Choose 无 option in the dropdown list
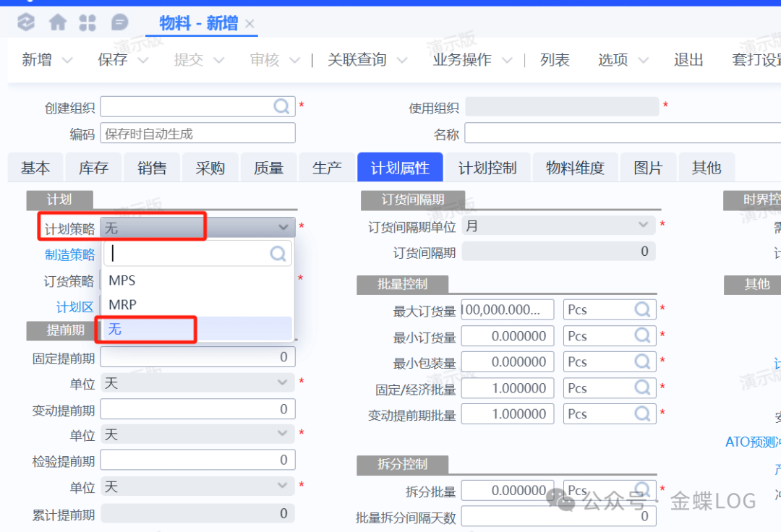The height and width of the screenshot is (532, 781). [116, 329]
